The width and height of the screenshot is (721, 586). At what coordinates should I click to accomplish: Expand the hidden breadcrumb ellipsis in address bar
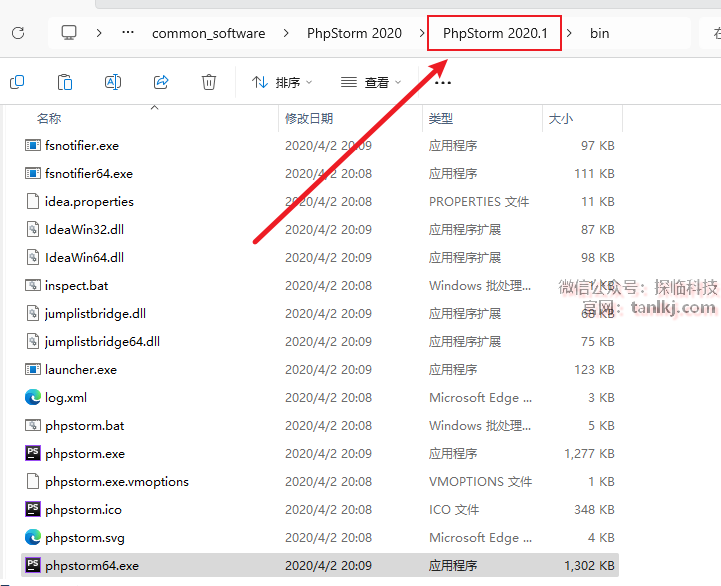(x=128, y=33)
